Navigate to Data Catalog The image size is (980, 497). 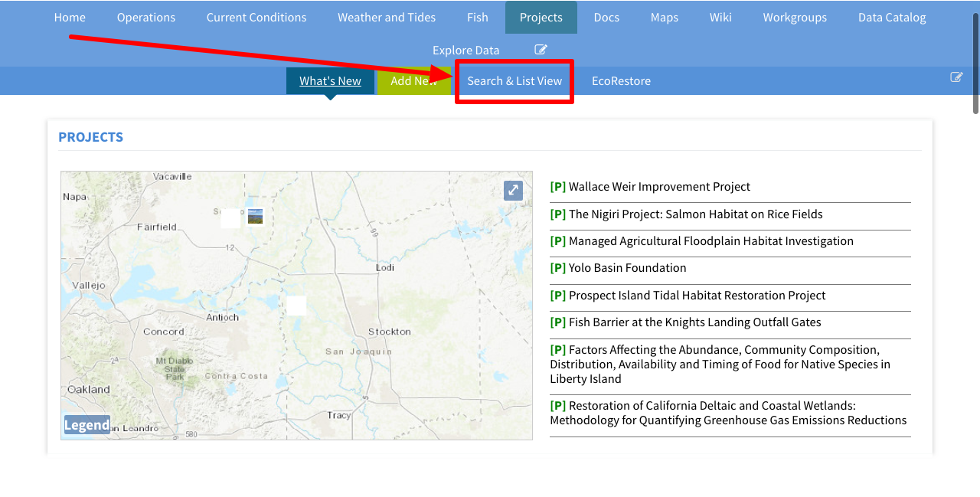tap(892, 18)
